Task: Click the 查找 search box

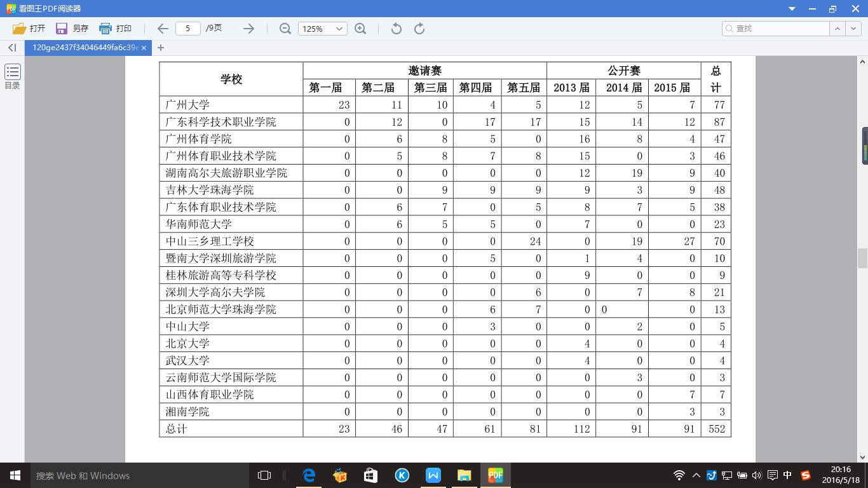Action: pos(776,29)
